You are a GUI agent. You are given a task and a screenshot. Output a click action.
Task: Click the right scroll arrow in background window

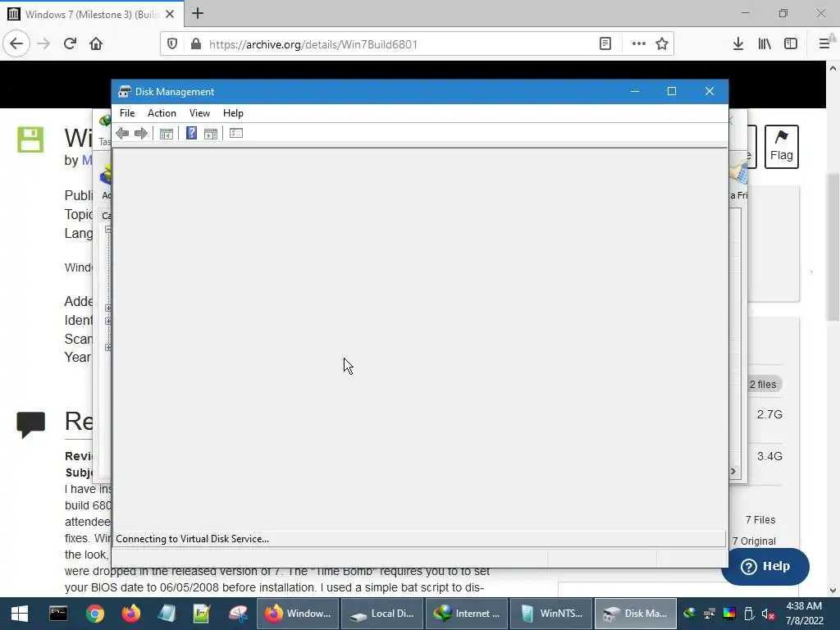tap(733, 472)
